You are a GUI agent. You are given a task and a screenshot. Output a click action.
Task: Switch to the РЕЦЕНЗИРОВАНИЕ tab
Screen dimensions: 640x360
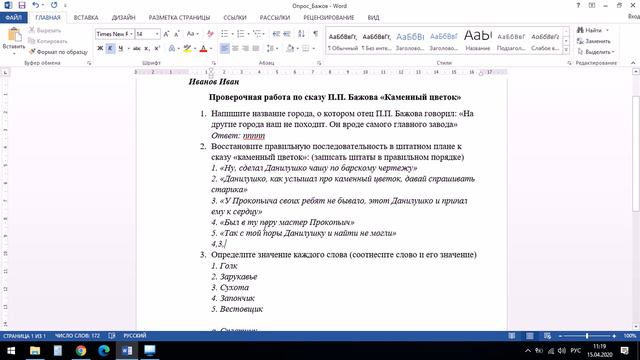329,18
